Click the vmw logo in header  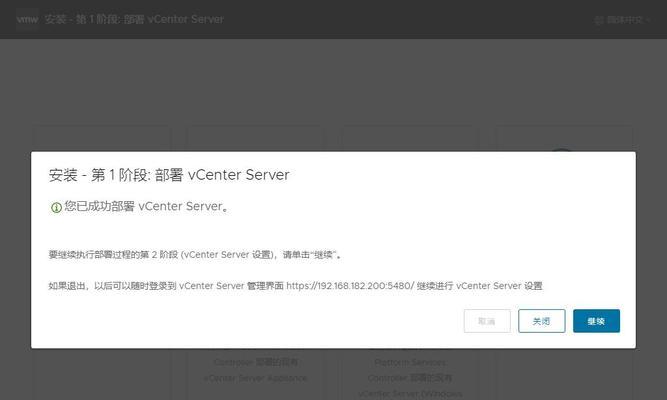27,19
